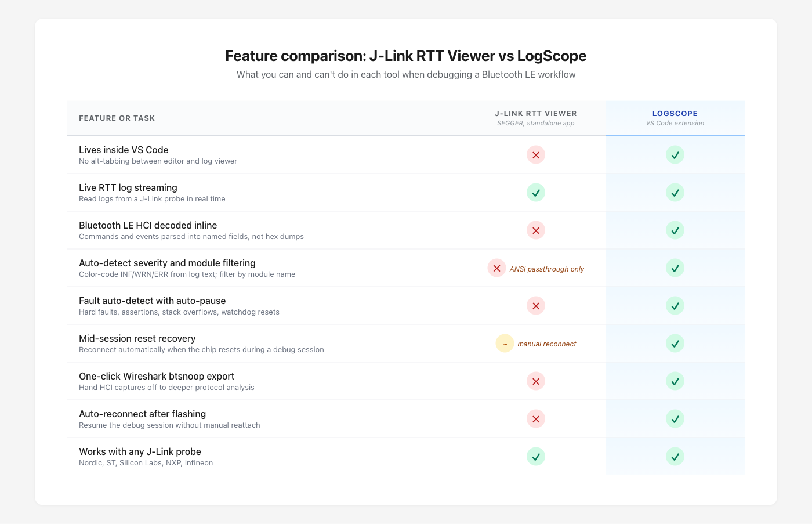The width and height of the screenshot is (812, 524).
Task: Click the yellow tilde icon for Mid-session reset recovery
Action: 505,344
